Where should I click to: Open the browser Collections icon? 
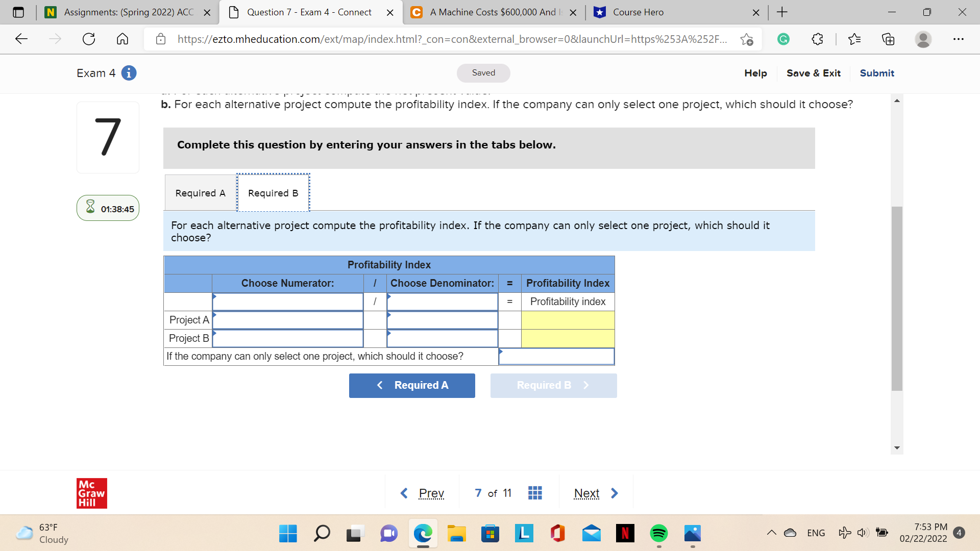click(888, 39)
